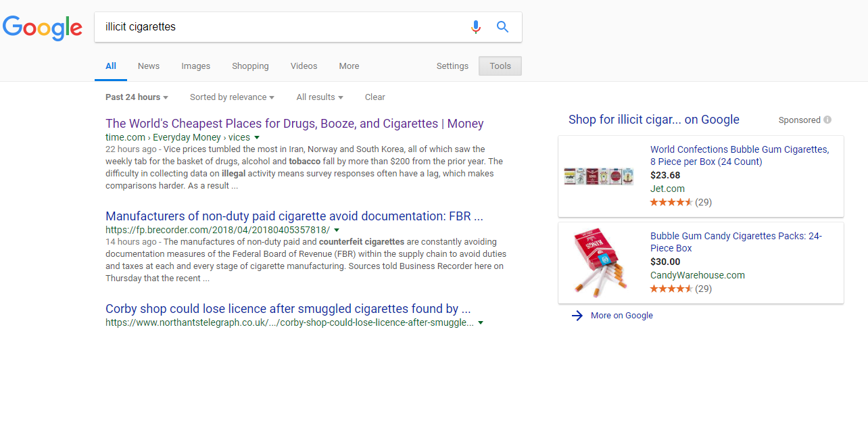868x438 pixels.
Task: Open World's Cheapest Places for Drugs result
Action: [x=295, y=124]
